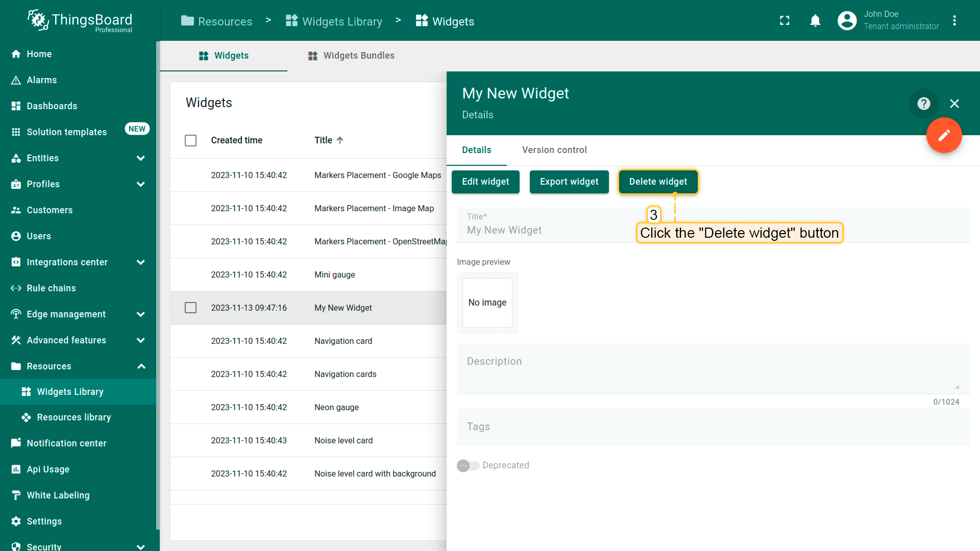Collapse the Resources menu section
The image size is (980, 551).
point(141,366)
